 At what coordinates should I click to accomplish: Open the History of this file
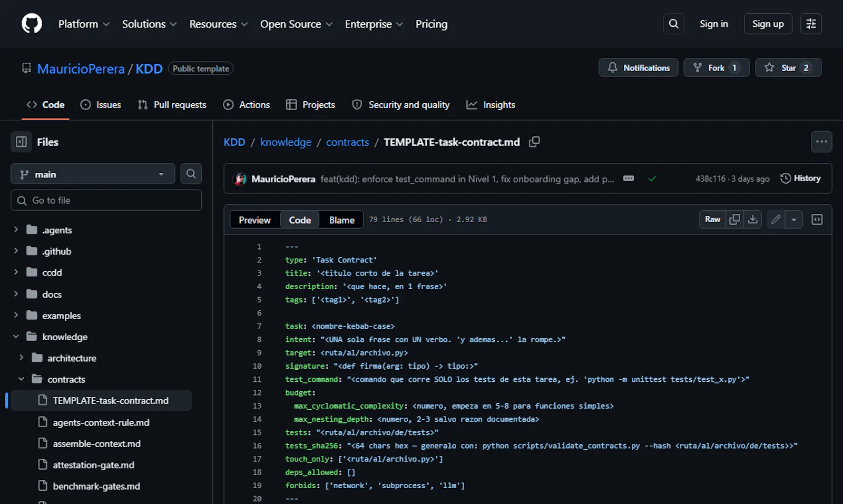pyautogui.click(x=800, y=178)
